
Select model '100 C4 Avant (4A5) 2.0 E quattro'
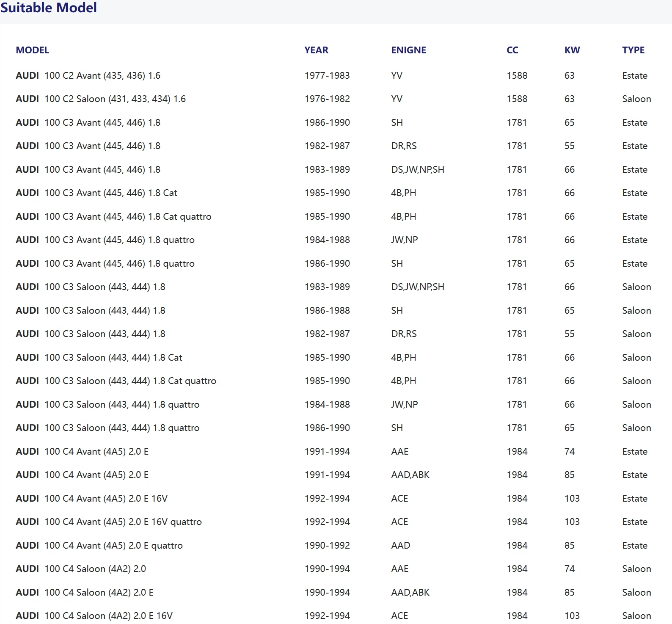[114, 545]
